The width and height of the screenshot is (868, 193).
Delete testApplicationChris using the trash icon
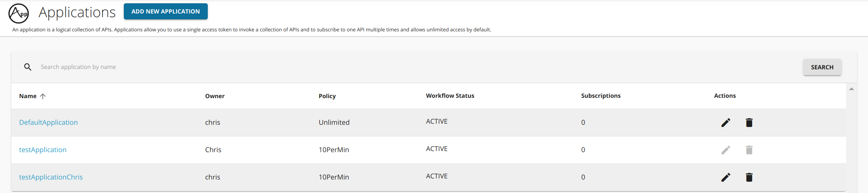[x=749, y=177]
